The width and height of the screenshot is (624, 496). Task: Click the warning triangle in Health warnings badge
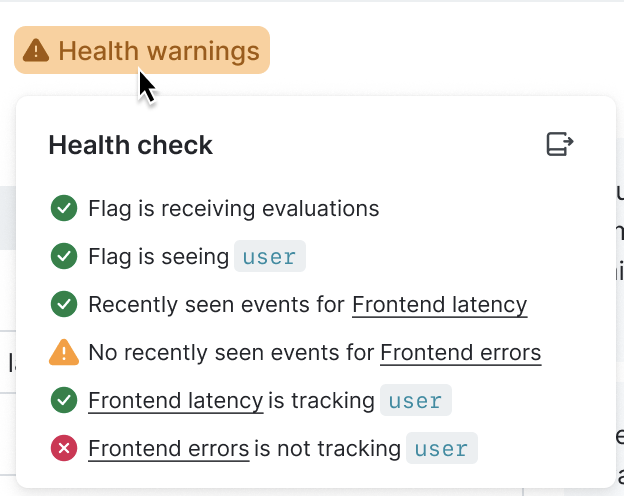[36, 50]
